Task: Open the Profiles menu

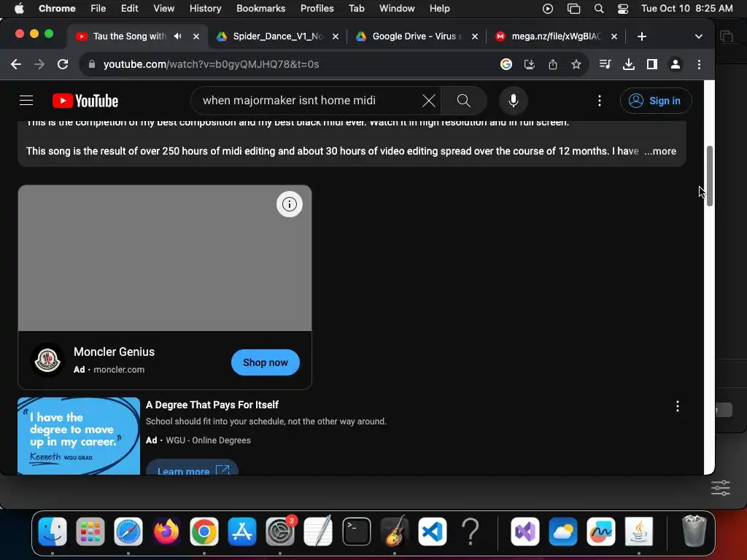Action: 317,9
